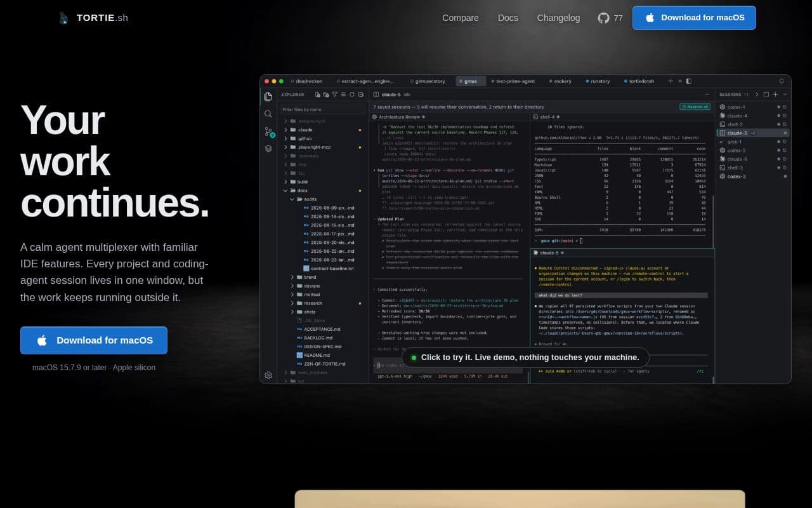Screen dimensions: 812x508
Task: Collapse the audits folder
Action: click(x=322, y=199)
